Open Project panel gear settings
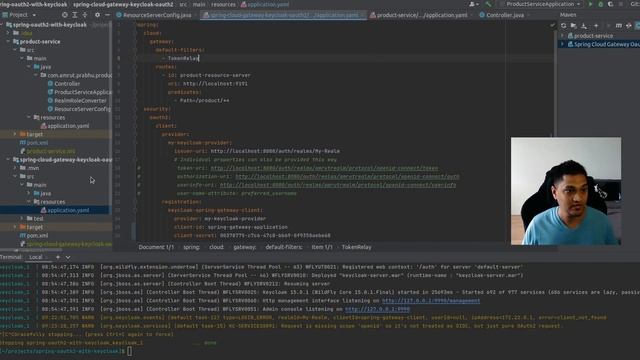The image size is (640, 360). (97, 15)
